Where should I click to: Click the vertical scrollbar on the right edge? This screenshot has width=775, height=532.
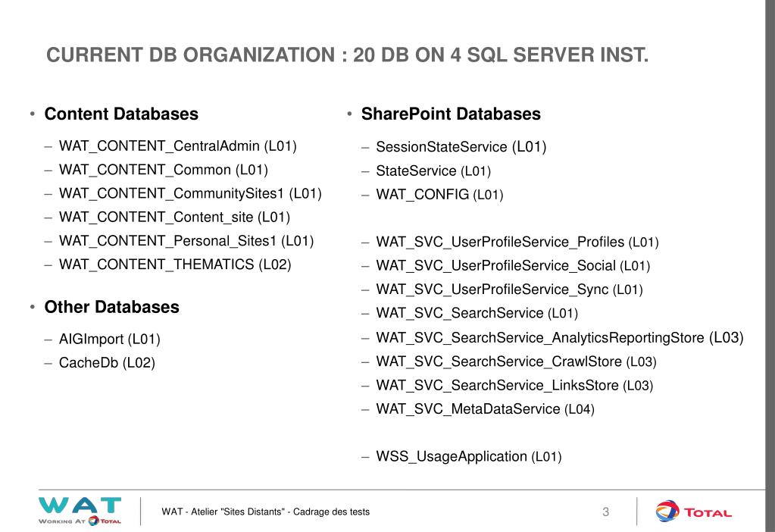click(770, 266)
